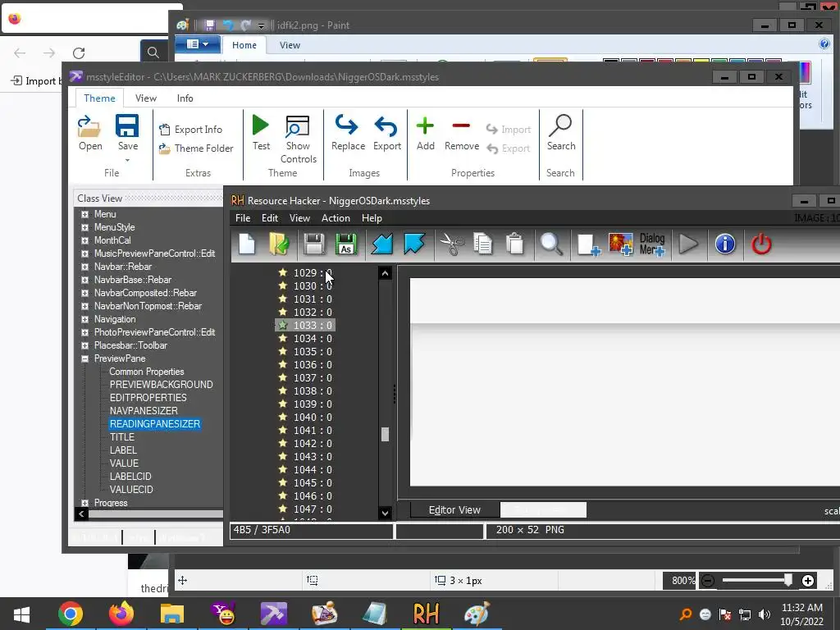Expand the MenuStyle class node
Viewport: 840px width, 630px height.
84,227
